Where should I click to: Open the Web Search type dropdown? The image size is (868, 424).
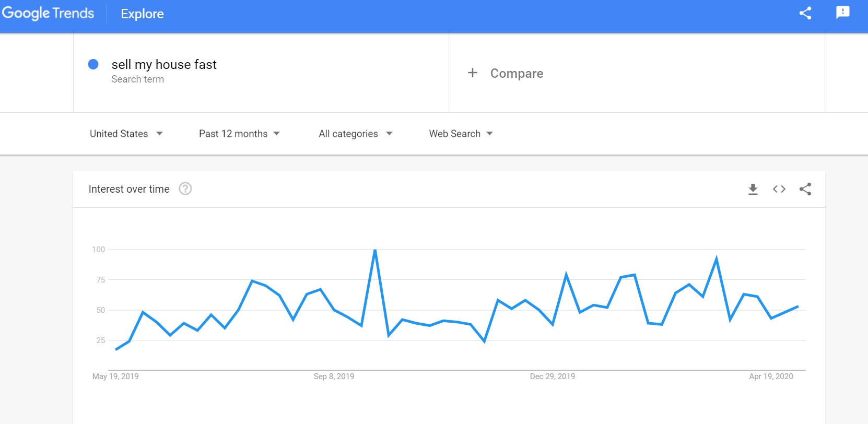coord(460,134)
